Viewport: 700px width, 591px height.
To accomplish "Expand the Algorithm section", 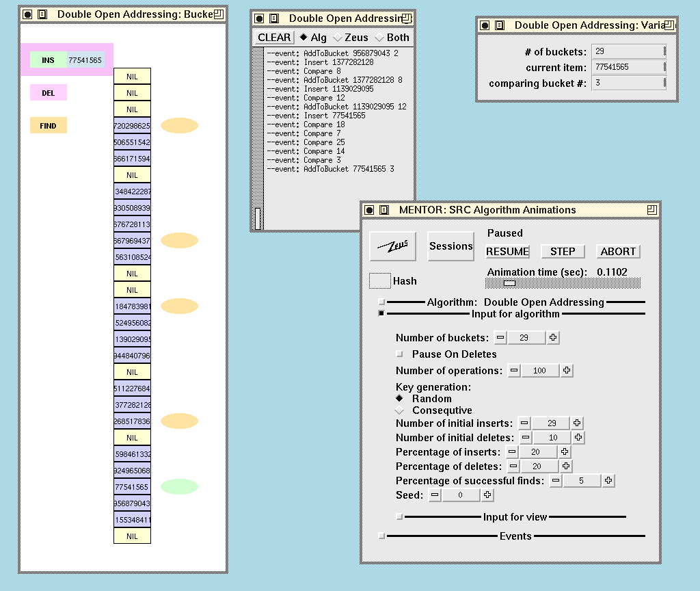I will (381, 302).
